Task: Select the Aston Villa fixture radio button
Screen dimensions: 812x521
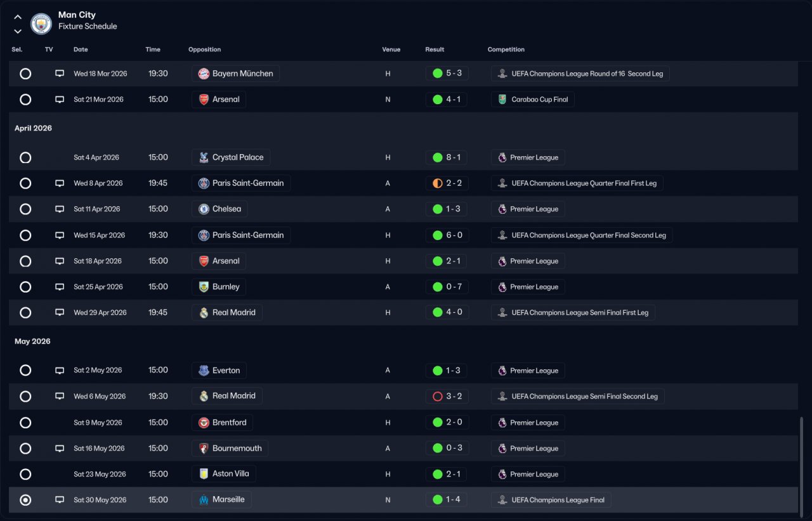Action: click(x=25, y=474)
